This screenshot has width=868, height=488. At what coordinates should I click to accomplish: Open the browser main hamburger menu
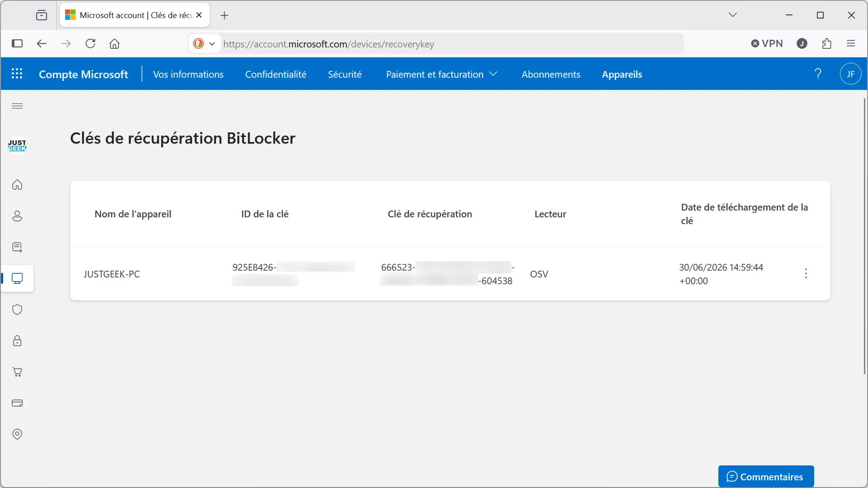(851, 43)
